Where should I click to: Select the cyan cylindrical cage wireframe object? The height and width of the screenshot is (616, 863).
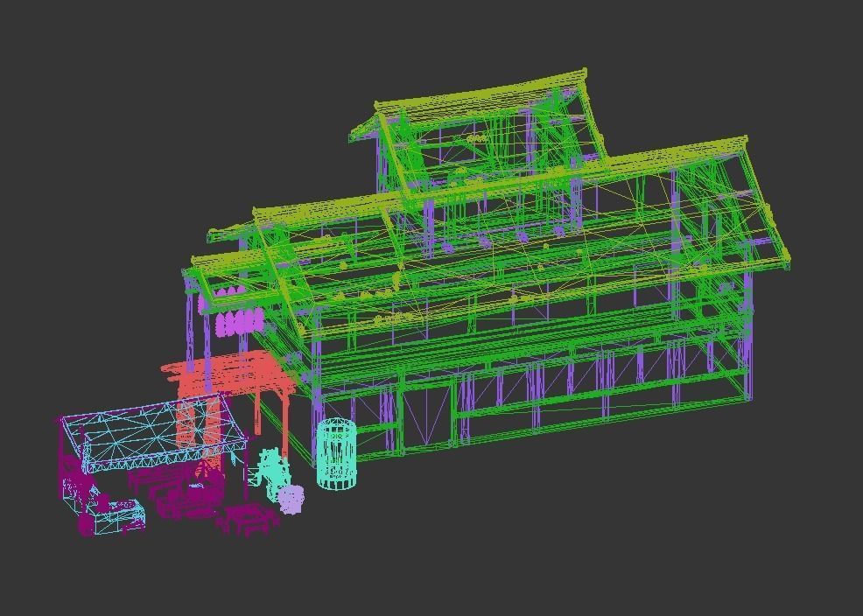click(x=336, y=454)
